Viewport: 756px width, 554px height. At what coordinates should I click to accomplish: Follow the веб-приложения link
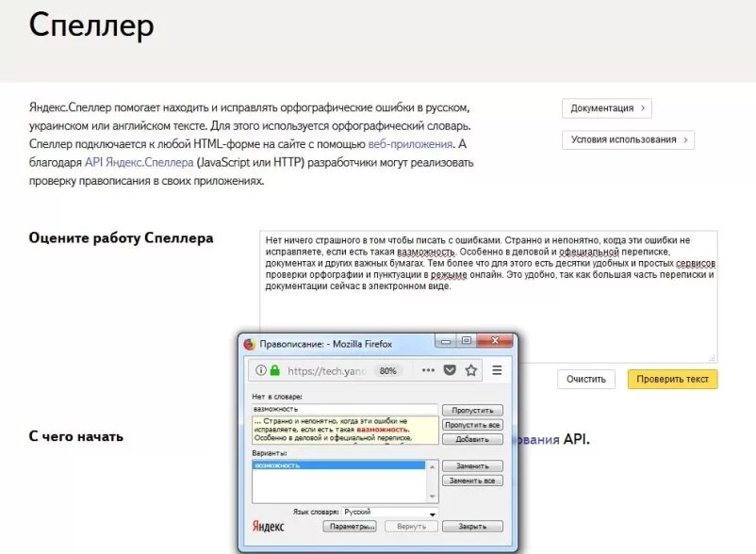tap(410, 144)
